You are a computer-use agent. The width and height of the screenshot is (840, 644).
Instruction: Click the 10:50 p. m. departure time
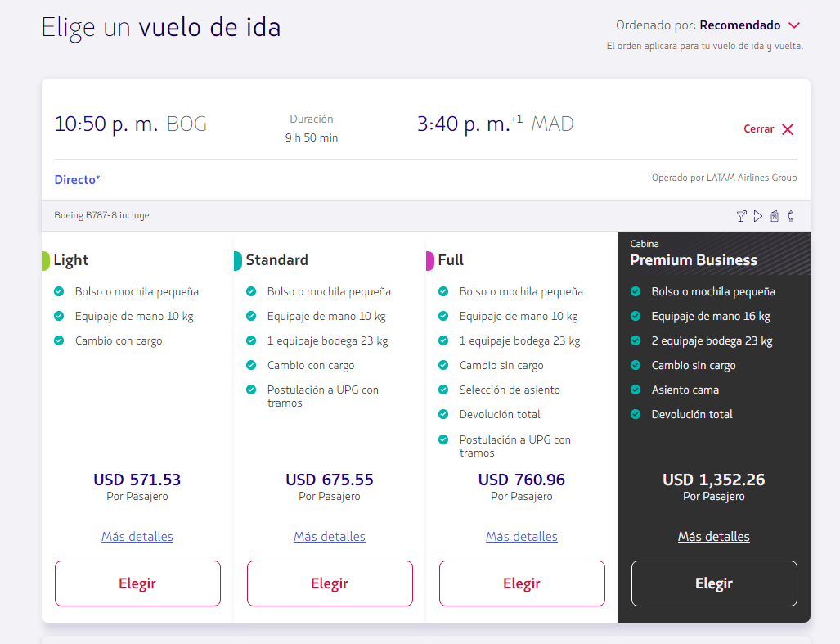coord(106,124)
